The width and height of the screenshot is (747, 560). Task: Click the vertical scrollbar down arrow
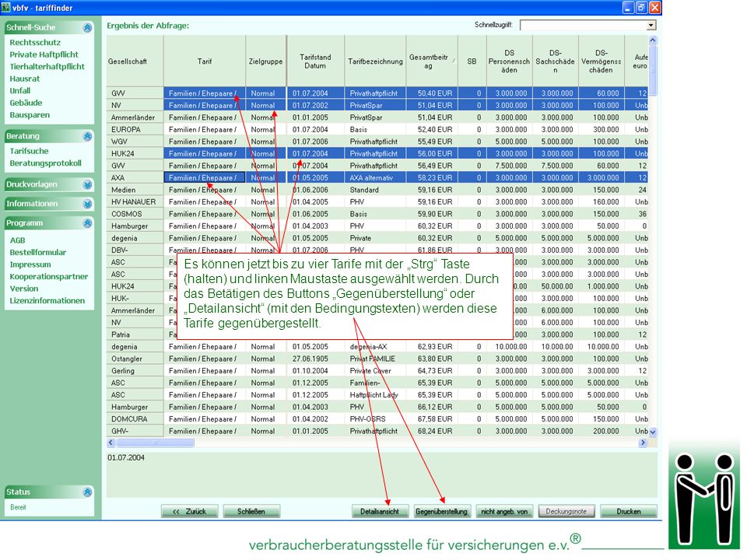(x=653, y=432)
